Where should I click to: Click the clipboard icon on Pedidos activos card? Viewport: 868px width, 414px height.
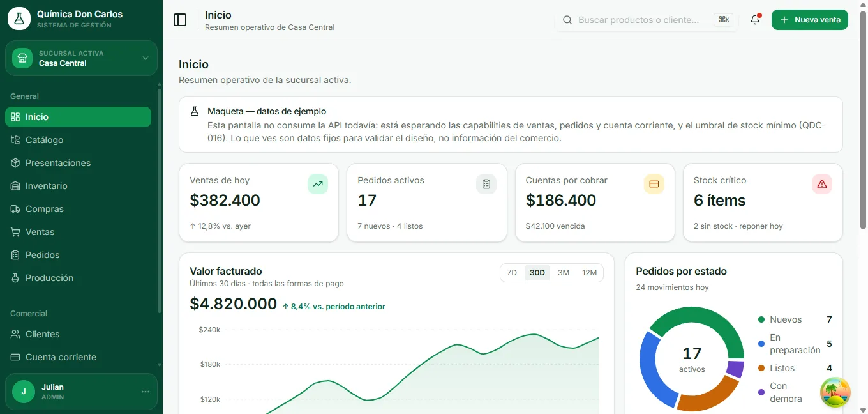[x=486, y=184]
